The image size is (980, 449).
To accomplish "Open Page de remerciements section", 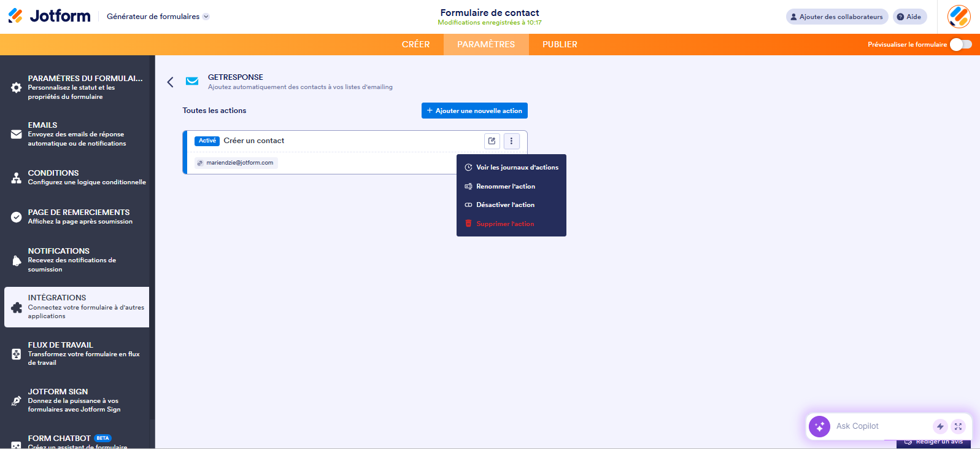I will [77, 217].
